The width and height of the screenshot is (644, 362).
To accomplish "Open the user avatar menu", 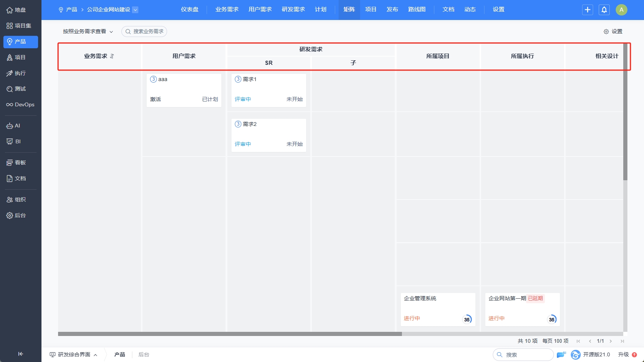I will [621, 10].
